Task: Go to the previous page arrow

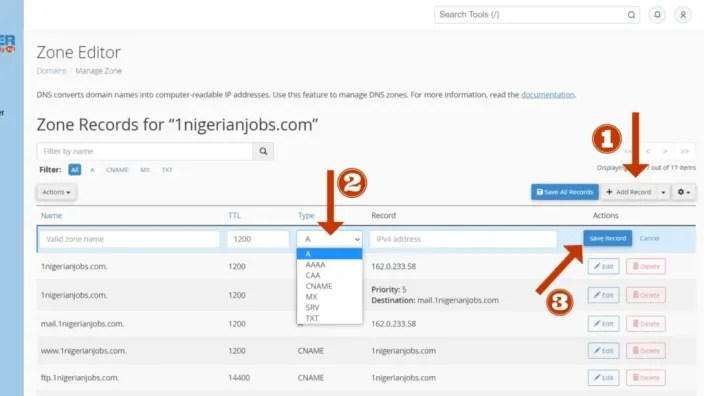Action: (647, 151)
